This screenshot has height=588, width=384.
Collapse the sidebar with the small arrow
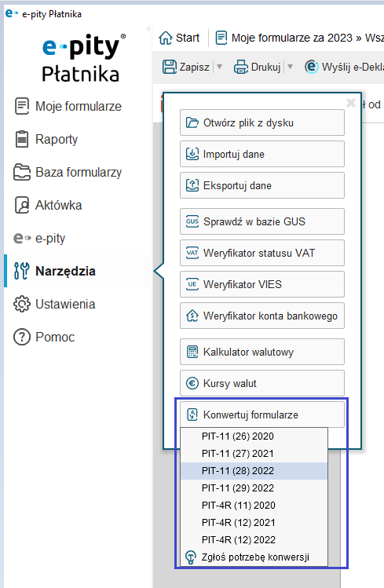(148, 28)
